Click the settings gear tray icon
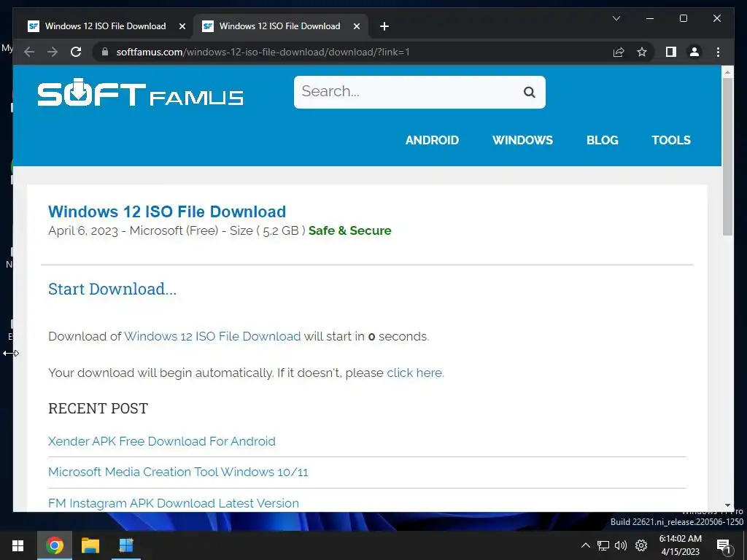 click(642, 545)
